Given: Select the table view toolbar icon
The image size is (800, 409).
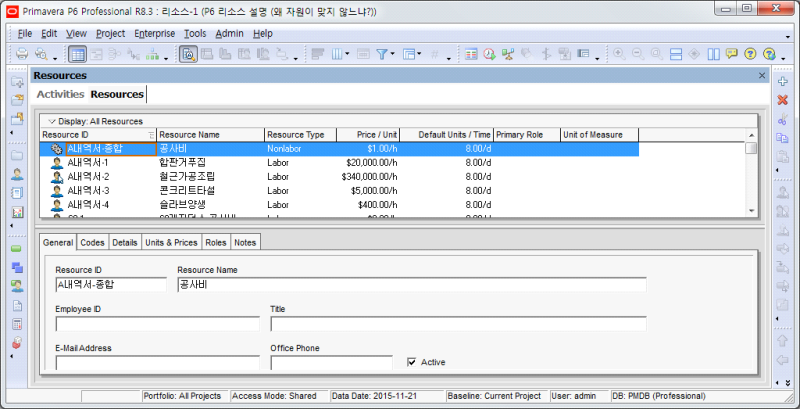Looking at the screenshot, I should 77,54.
